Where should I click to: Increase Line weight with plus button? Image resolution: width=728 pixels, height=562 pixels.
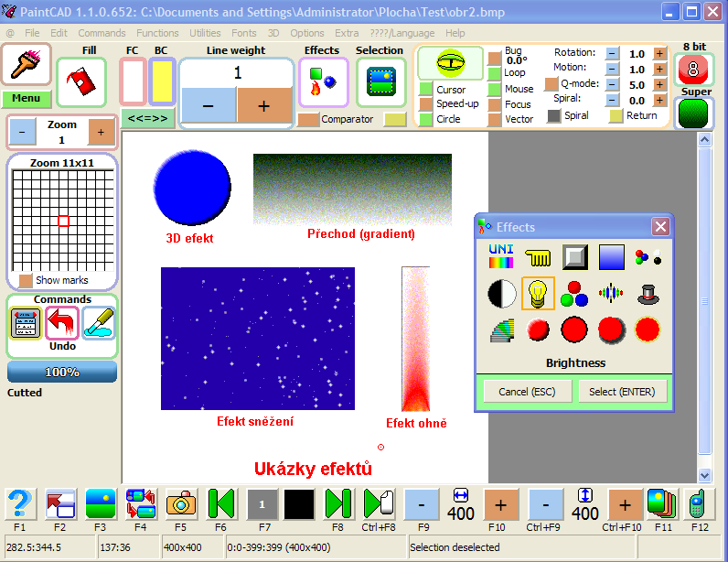pos(264,105)
